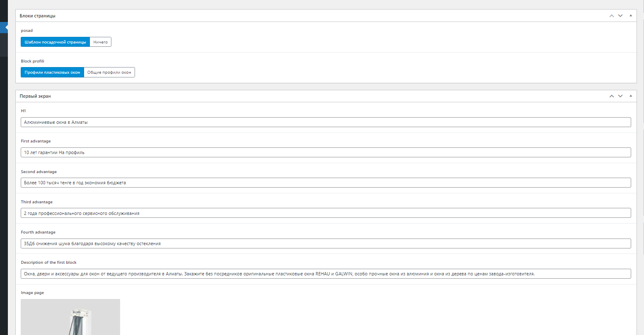Screen dimensions: 644x335
Task: Choose Профили пластиковых окон option
Action: coord(53,72)
